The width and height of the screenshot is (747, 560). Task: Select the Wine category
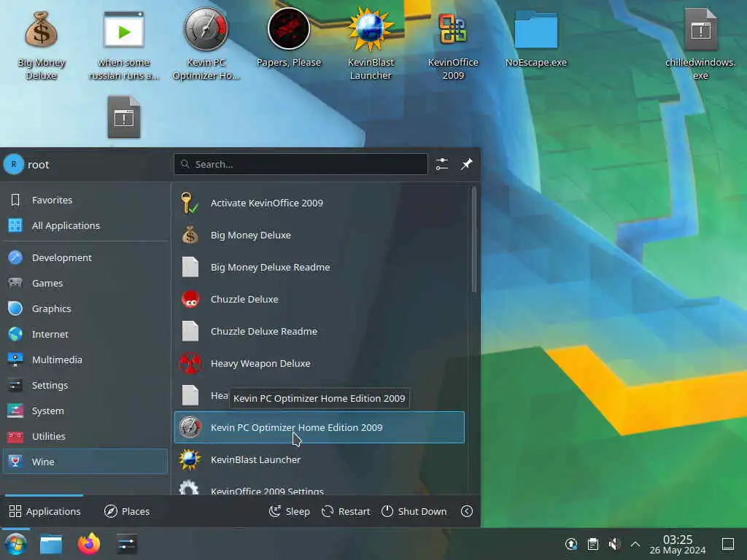click(x=85, y=462)
